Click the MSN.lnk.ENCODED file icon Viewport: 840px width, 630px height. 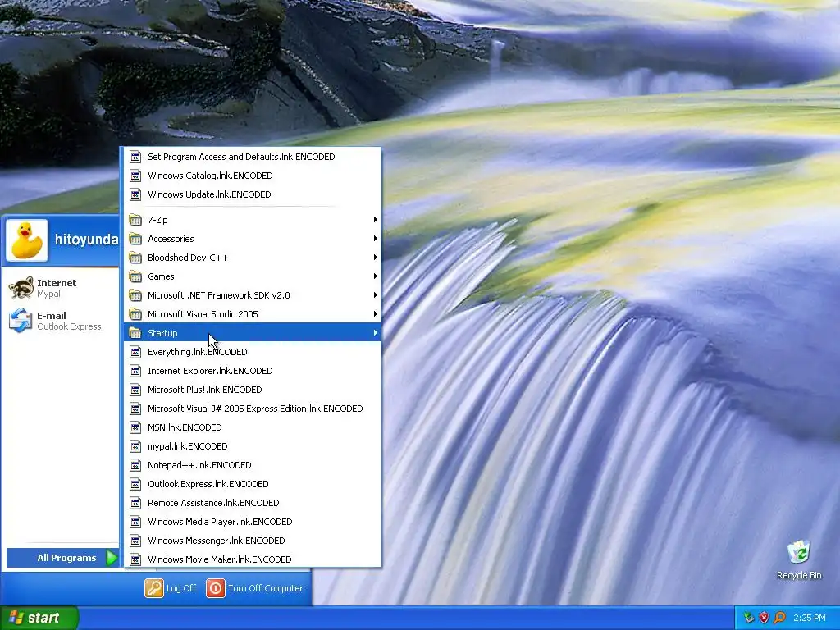coord(135,427)
